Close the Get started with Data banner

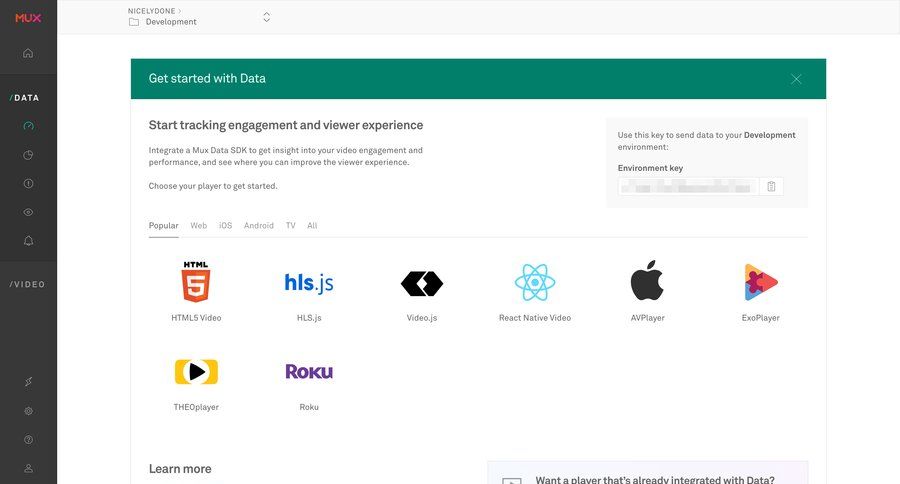tap(796, 79)
